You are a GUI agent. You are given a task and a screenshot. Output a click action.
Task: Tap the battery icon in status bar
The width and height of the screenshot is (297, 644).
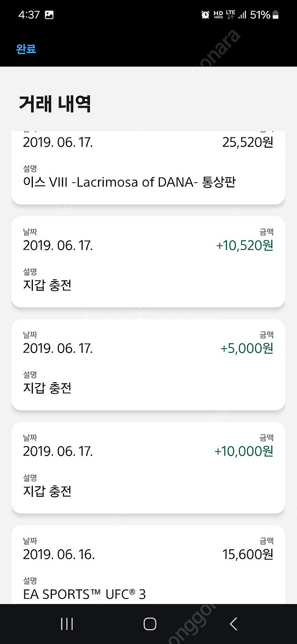coord(276,15)
